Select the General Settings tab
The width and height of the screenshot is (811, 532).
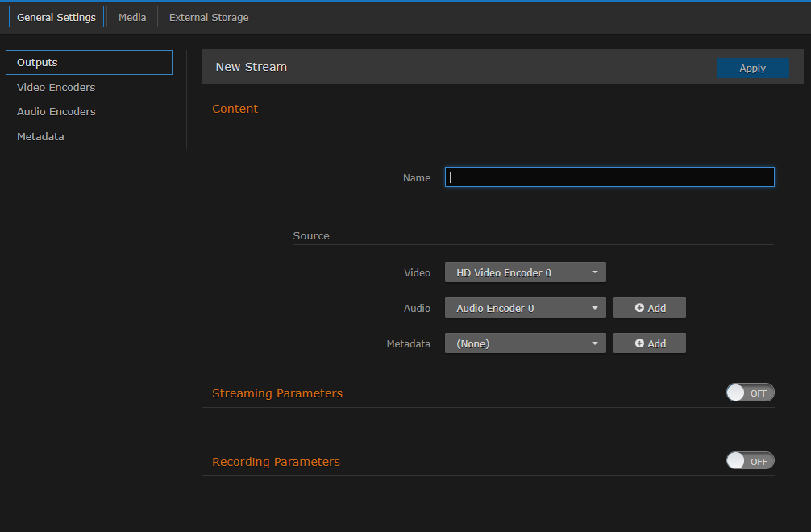tap(56, 16)
